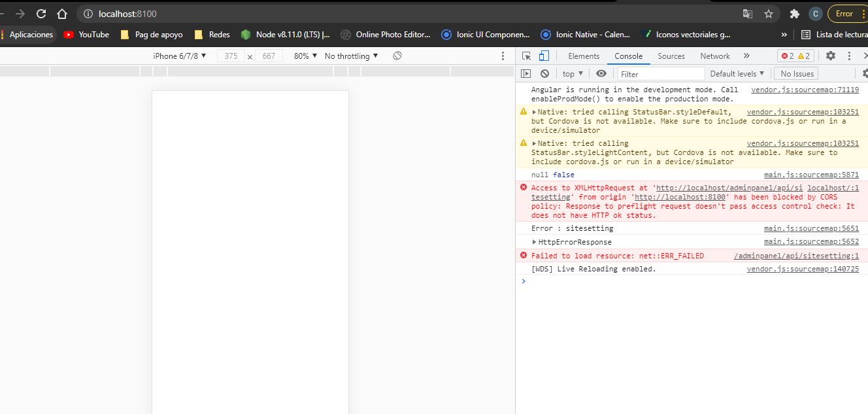This screenshot has height=414, width=868.
Task: Bookmark this page with star icon
Action: [769, 14]
